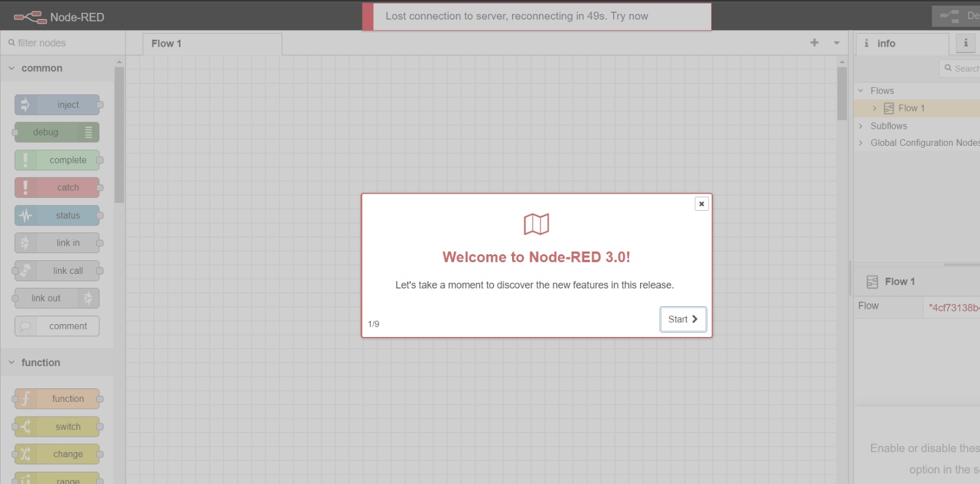Add a new flow tab with plus icon
The image size is (980, 484).
click(815, 42)
